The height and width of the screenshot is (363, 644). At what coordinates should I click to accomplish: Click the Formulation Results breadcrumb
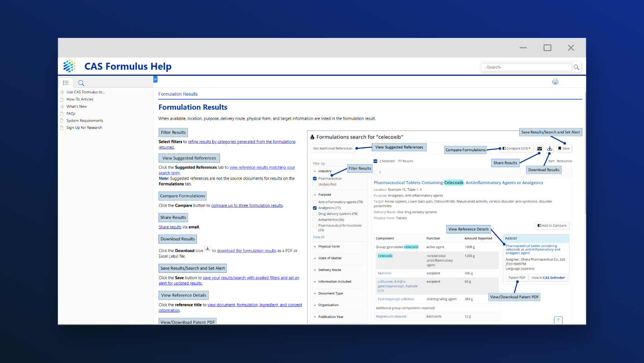click(178, 94)
